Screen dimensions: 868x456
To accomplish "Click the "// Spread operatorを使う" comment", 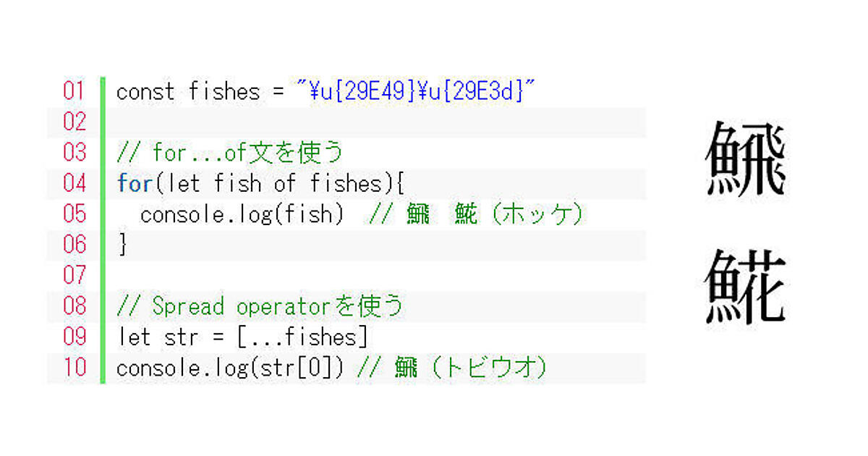I will (x=260, y=306).
